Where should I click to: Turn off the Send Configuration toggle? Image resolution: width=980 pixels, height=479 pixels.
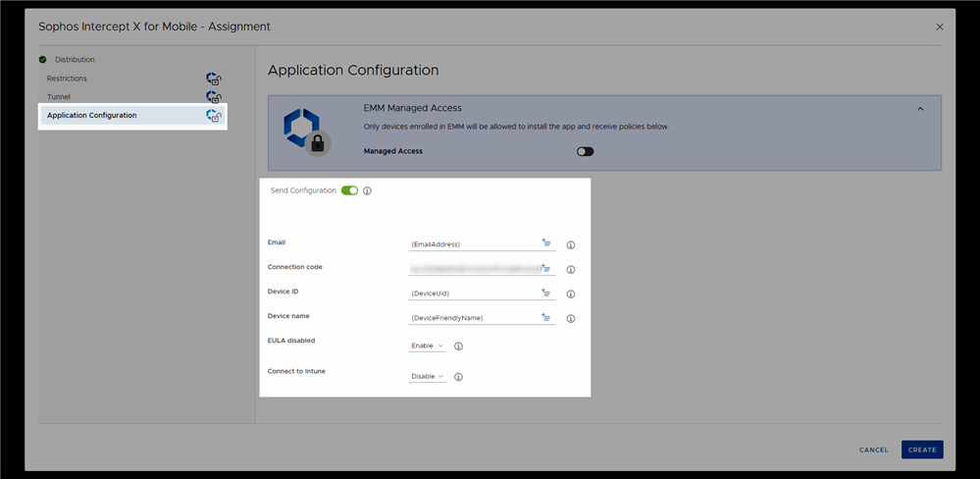coord(349,190)
